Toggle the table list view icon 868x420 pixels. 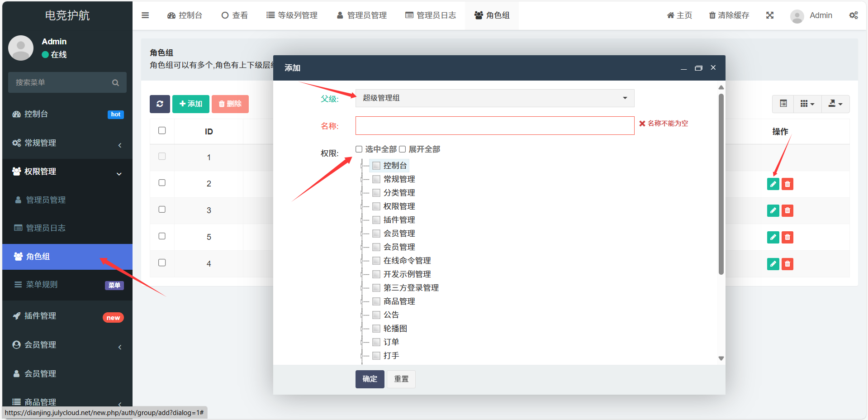[783, 104]
